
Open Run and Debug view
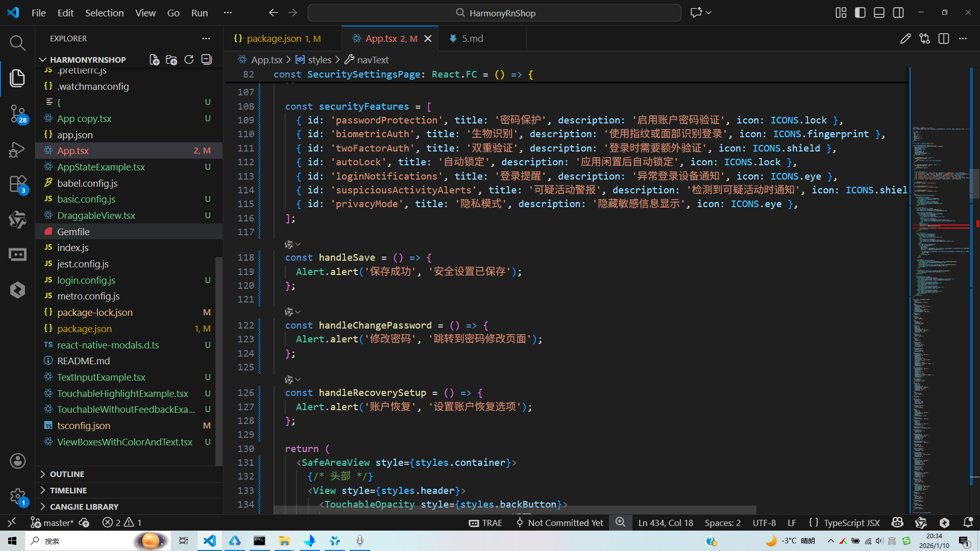click(x=17, y=149)
